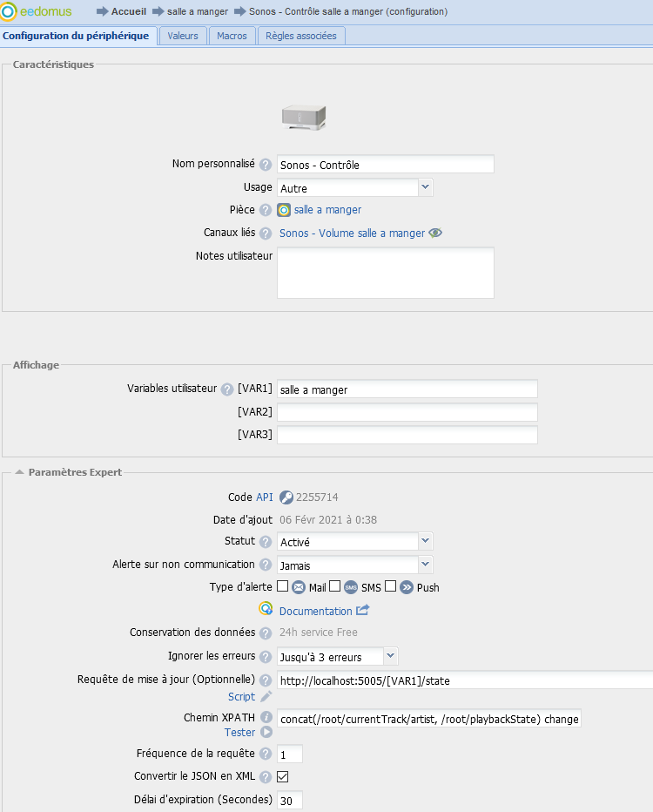Click external link icon after Documentation
653x812 pixels.
click(363, 610)
